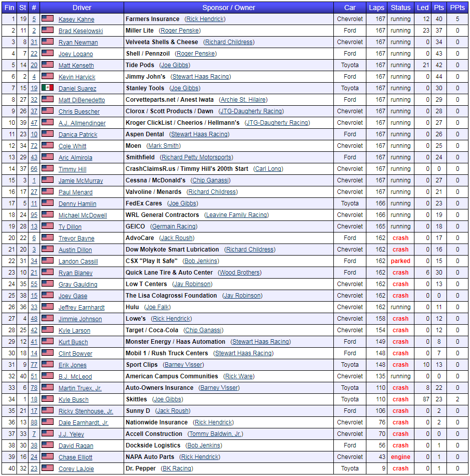Click the flag icon next to Corey LaJoie

[48, 468]
